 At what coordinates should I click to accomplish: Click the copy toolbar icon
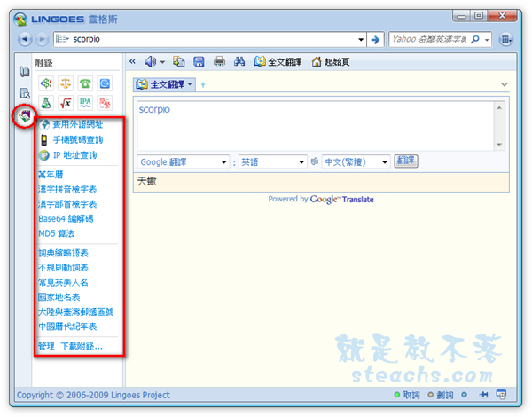(179, 61)
